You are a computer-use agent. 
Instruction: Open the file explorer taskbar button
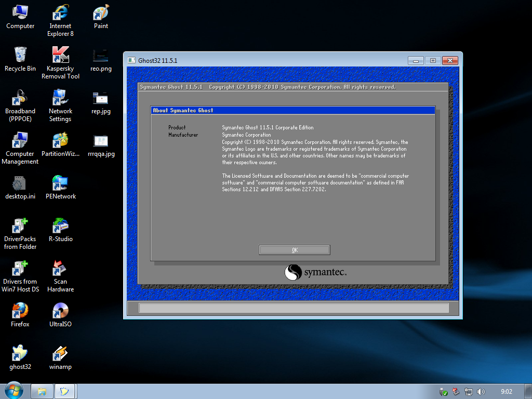[x=42, y=392]
